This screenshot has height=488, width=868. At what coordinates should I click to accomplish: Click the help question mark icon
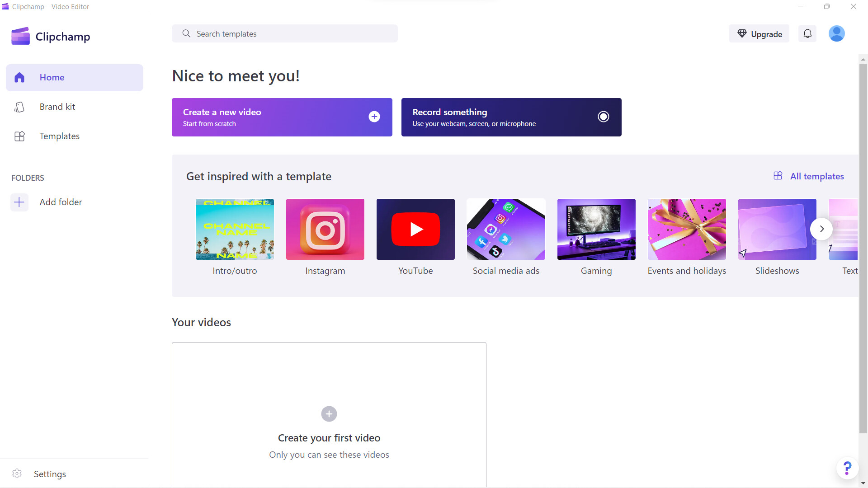(x=847, y=468)
